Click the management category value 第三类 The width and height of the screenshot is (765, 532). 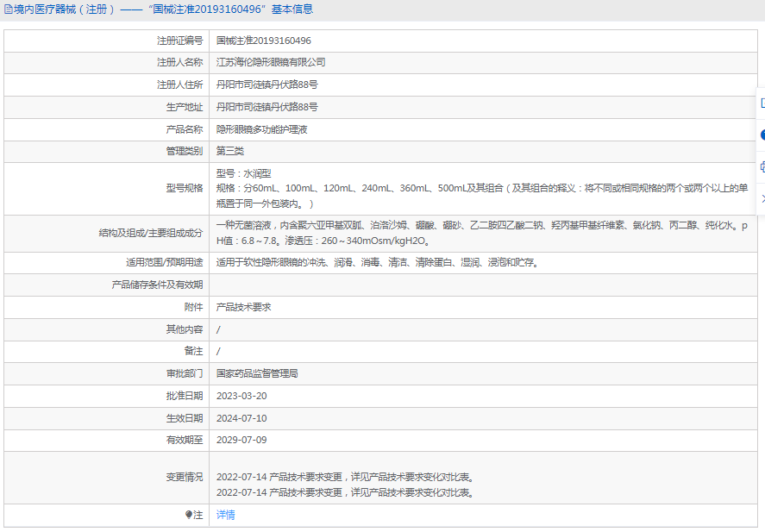tap(229, 151)
